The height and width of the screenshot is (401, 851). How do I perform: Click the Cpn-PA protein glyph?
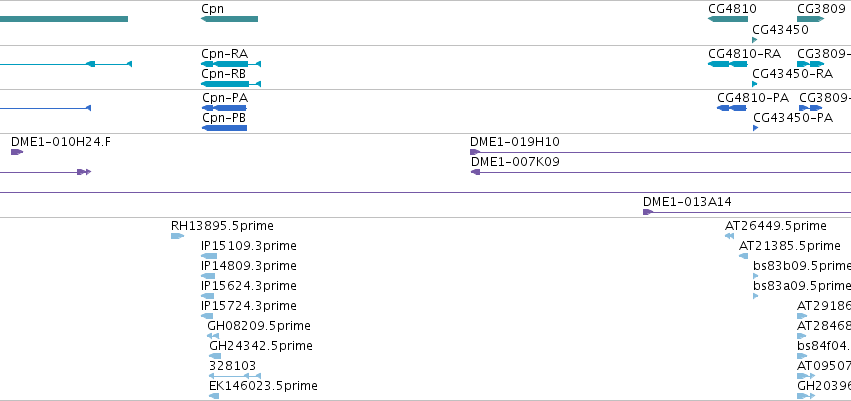pyautogui.click(x=224, y=108)
